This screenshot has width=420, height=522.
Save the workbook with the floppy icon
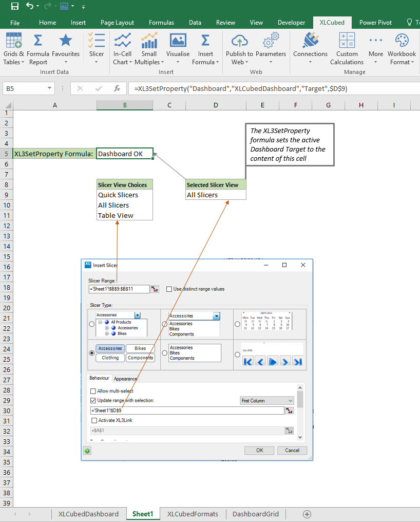coord(14,7)
